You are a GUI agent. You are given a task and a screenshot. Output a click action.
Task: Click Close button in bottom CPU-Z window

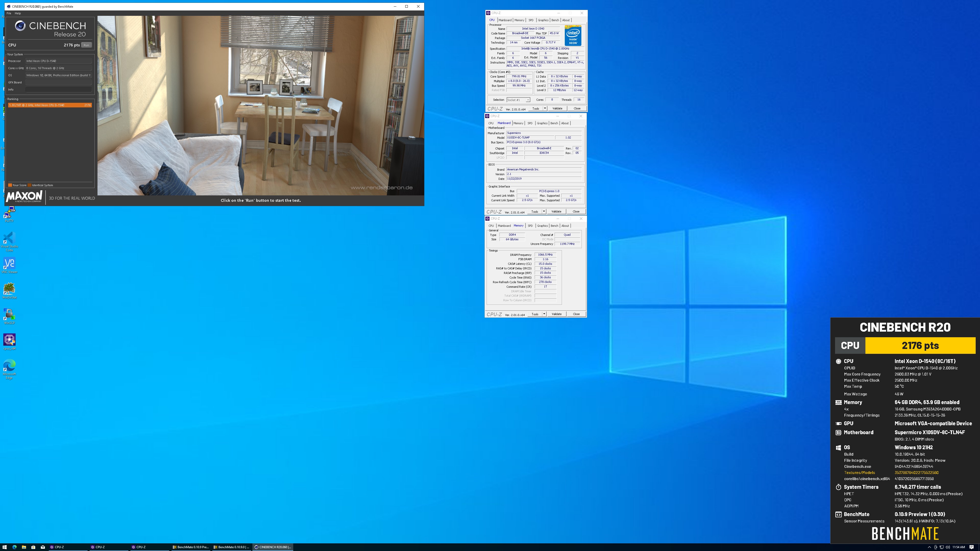[x=576, y=315]
